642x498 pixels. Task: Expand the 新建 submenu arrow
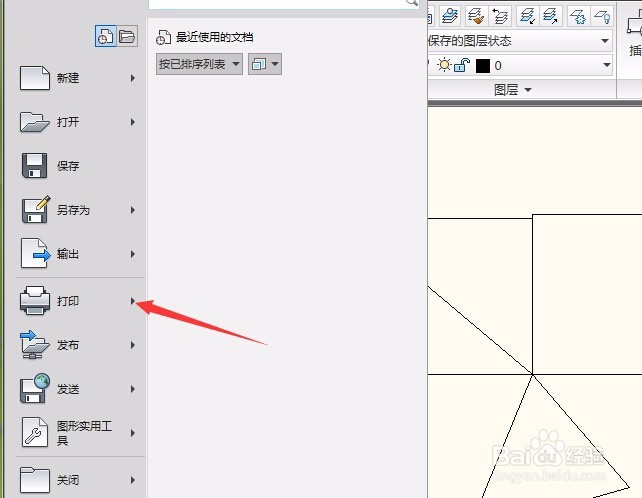[132, 78]
